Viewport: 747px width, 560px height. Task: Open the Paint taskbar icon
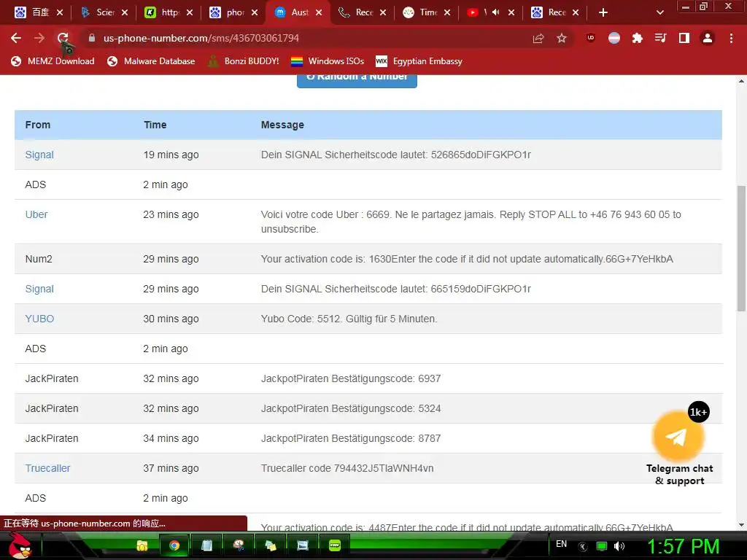coord(239,545)
